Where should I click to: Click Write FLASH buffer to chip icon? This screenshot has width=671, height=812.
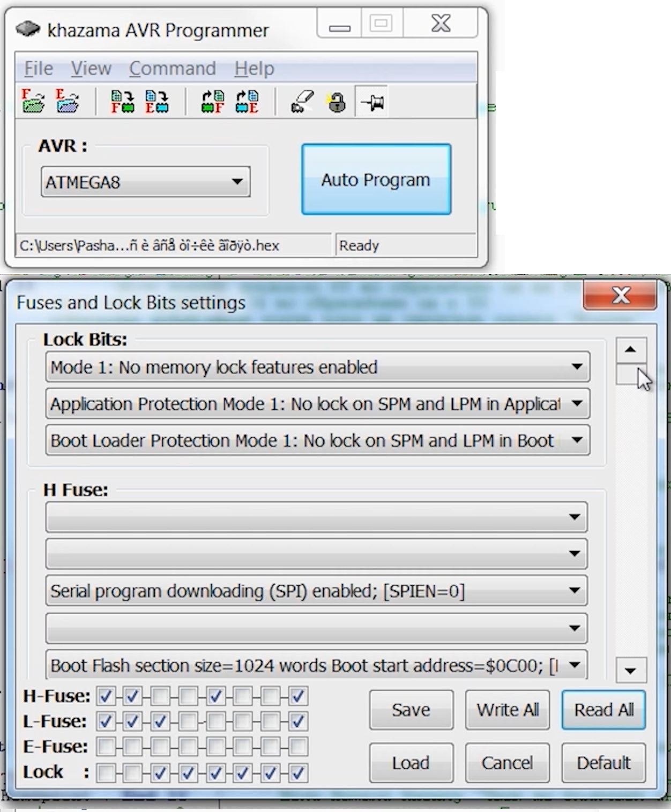(x=123, y=101)
